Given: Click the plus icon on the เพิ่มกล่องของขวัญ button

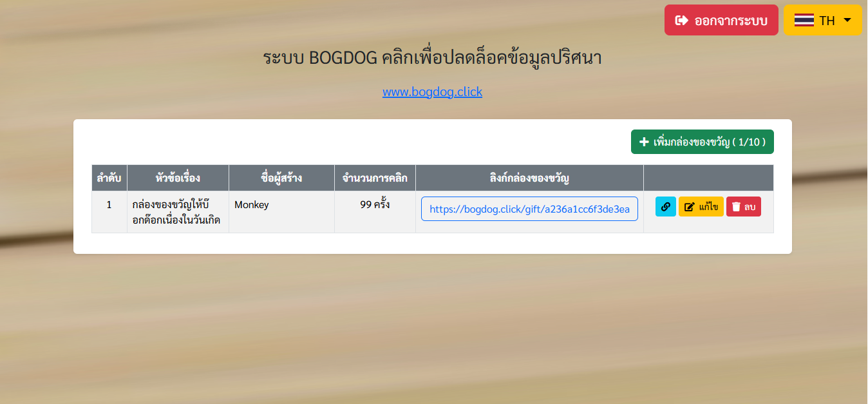Looking at the screenshot, I should [x=643, y=142].
